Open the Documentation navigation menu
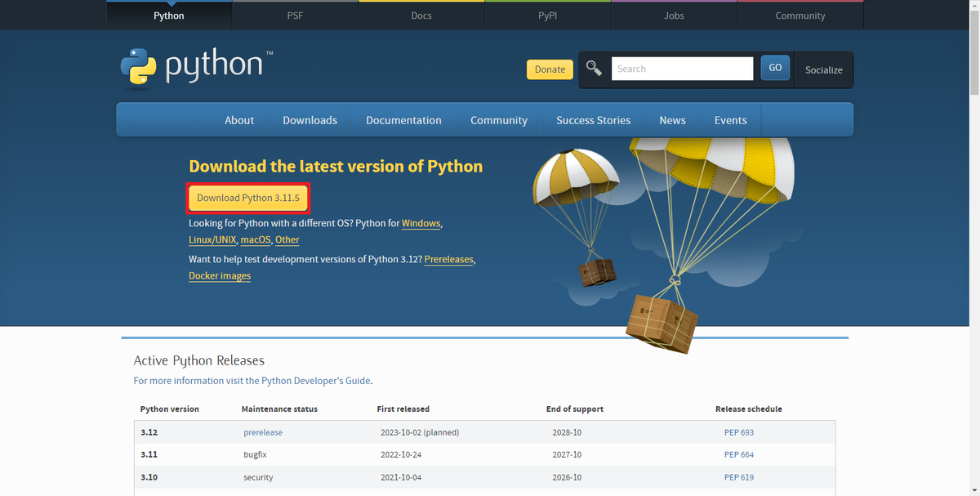The height and width of the screenshot is (496, 980). pos(403,120)
